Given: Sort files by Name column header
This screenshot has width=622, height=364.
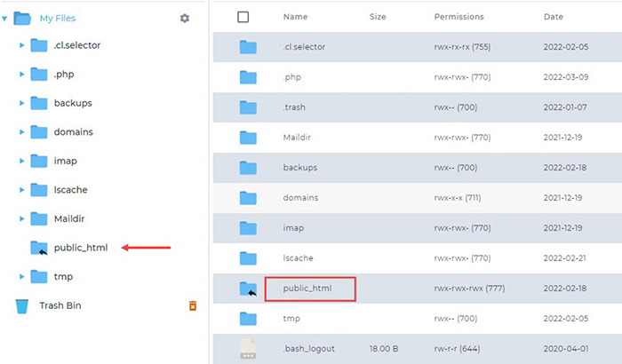Looking at the screenshot, I should coord(295,17).
